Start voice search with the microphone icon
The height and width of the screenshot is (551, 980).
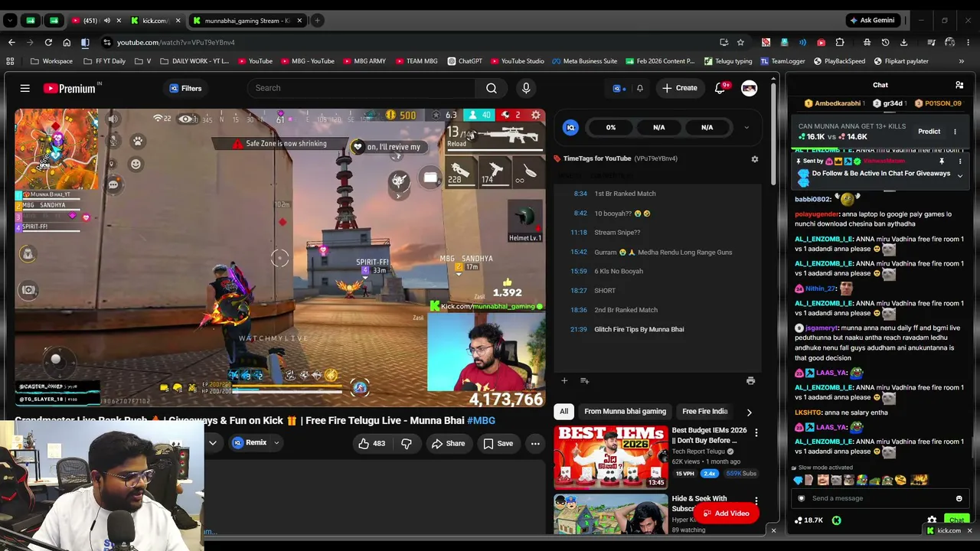click(526, 88)
